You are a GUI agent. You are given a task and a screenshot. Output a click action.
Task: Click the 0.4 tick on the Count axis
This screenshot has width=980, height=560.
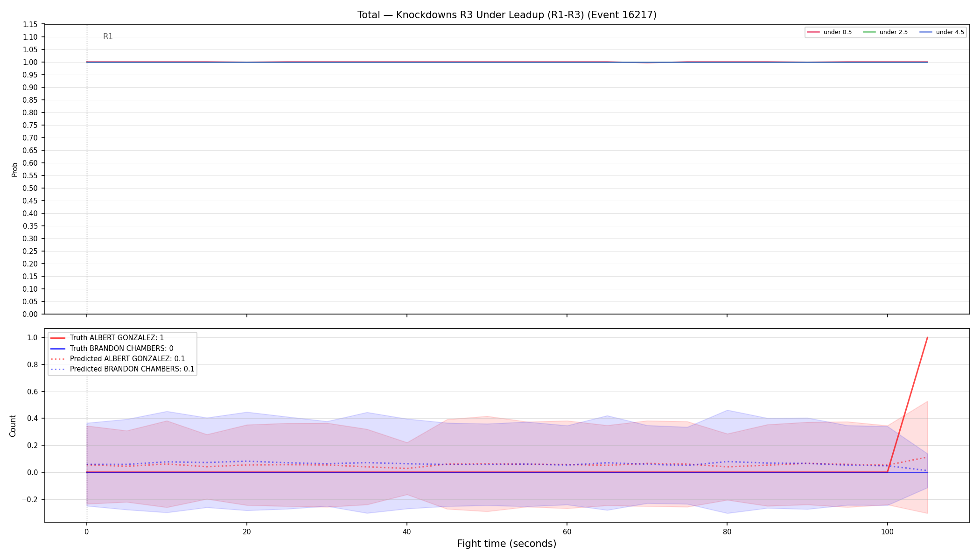click(32, 418)
